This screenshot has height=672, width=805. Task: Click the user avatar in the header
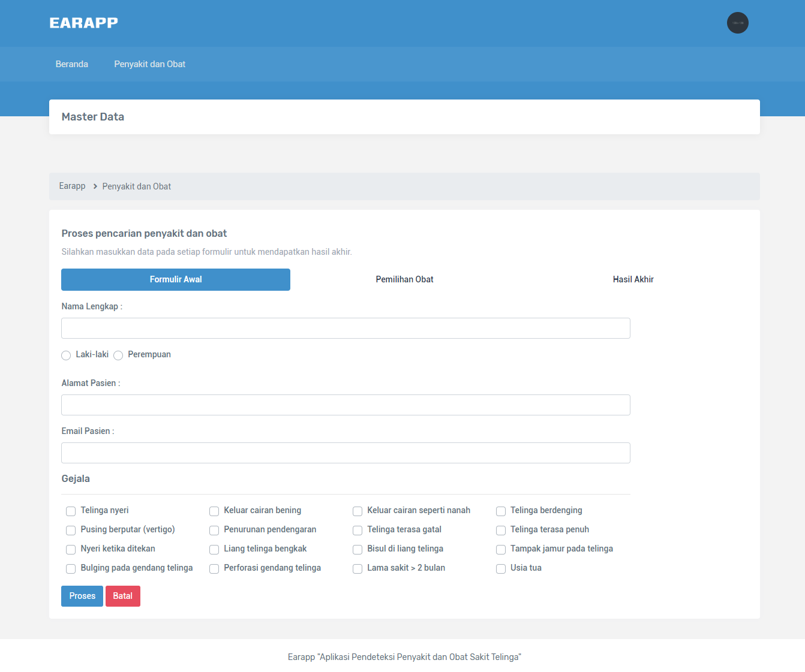(x=737, y=23)
